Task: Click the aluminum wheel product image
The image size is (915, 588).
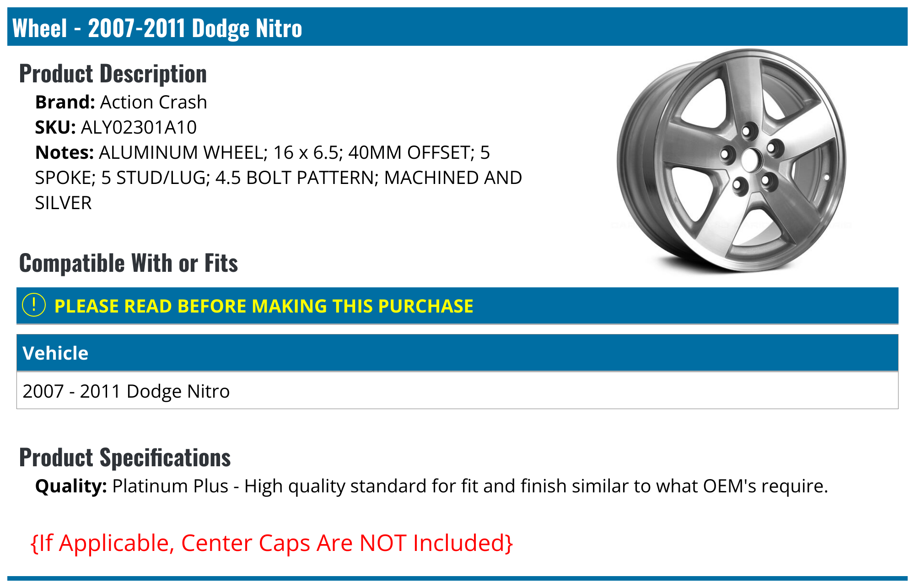Action: (731, 161)
